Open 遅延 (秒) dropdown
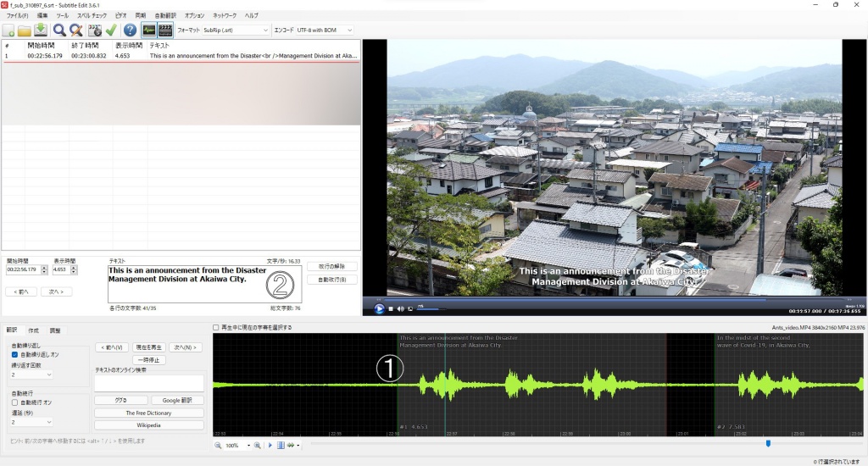This screenshot has width=868, height=466. [x=31, y=422]
